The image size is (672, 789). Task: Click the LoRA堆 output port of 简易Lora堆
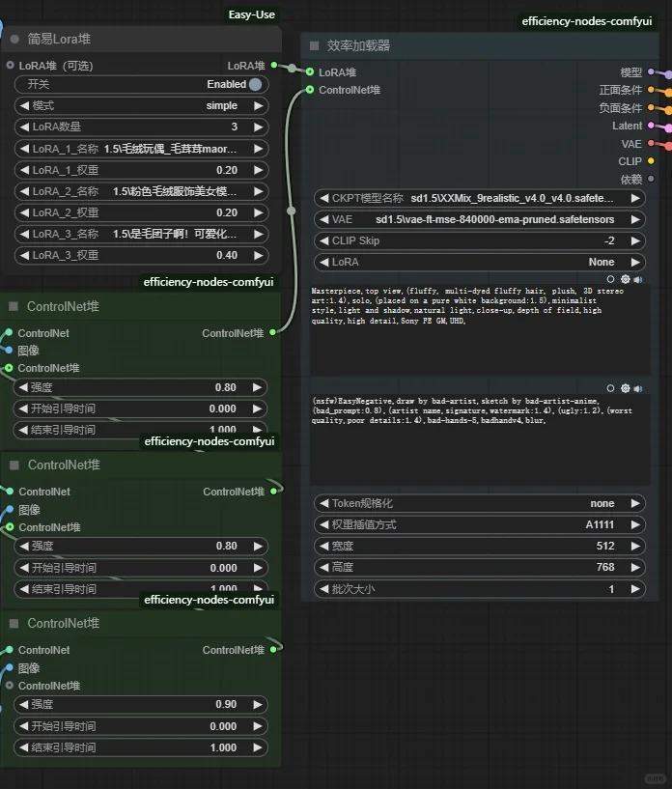click(x=273, y=65)
